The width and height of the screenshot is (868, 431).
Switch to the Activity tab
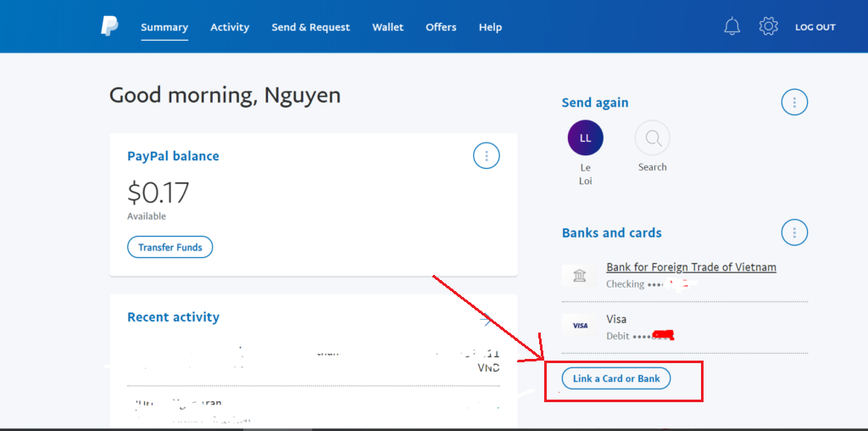coord(230,27)
